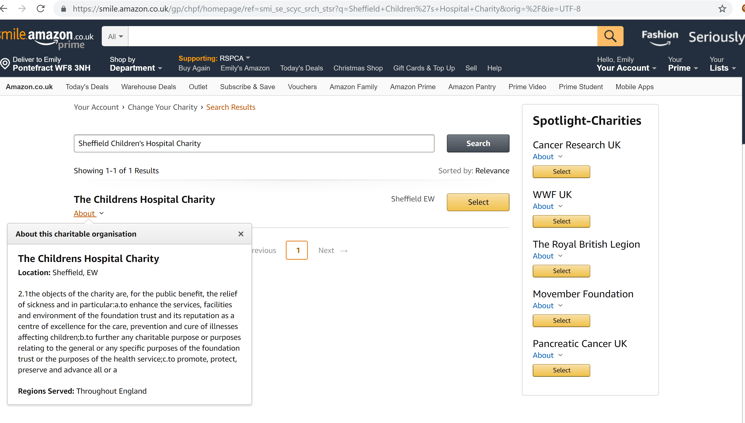Viewport: 745px width, 423px height.
Task: Select WWF UK charity
Action: coord(561,221)
